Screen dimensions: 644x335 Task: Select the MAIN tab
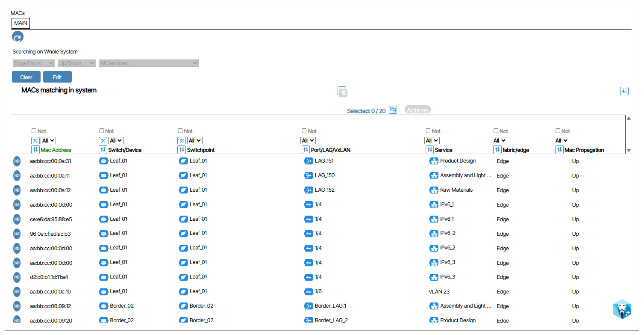coord(21,23)
